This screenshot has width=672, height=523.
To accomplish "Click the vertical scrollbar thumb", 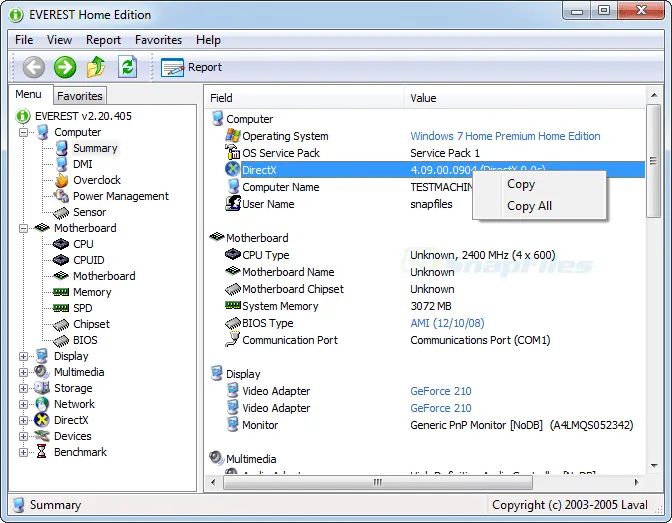I will [x=654, y=161].
